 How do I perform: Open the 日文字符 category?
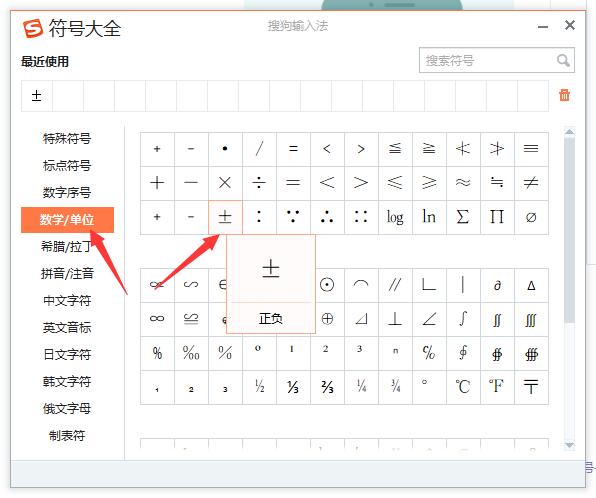click(x=67, y=354)
